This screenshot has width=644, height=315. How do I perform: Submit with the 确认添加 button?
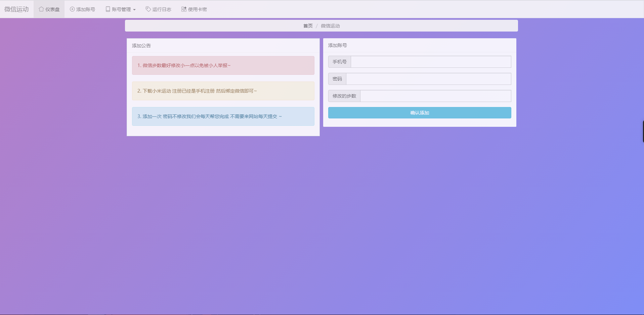[x=420, y=113]
